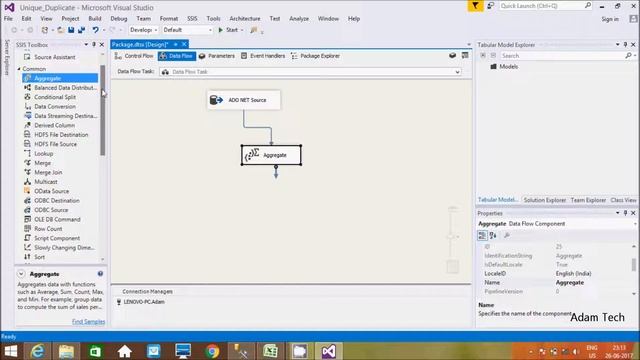The height and width of the screenshot is (360, 640).
Task: Open help for Aggregate description
Action: click(100, 273)
